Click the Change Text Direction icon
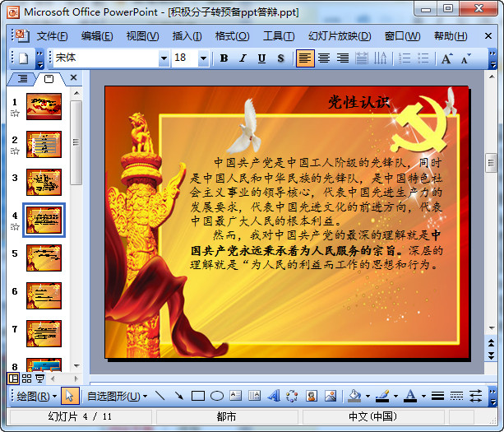 click(x=380, y=58)
